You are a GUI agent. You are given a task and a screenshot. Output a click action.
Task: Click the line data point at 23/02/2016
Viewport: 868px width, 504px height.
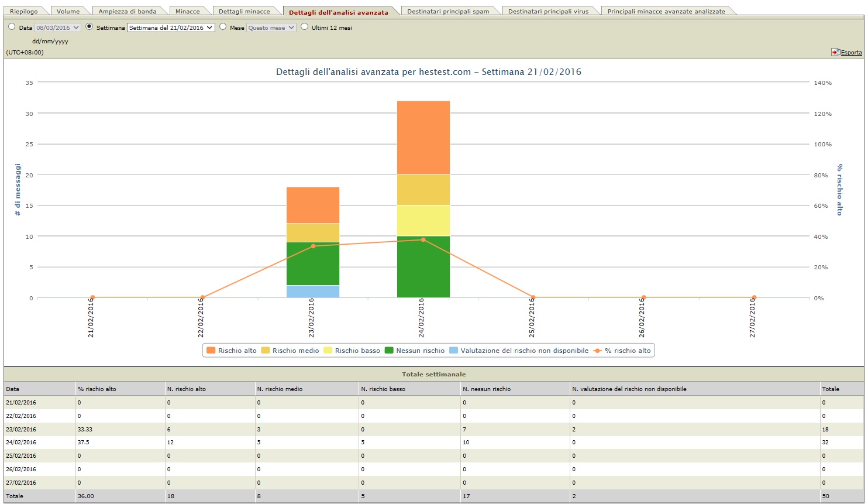click(x=313, y=246)
